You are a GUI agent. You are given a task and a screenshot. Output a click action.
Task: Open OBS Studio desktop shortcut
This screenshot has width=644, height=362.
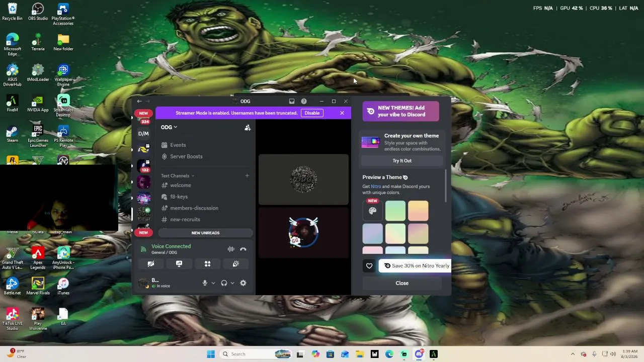[x=38, y=13]
